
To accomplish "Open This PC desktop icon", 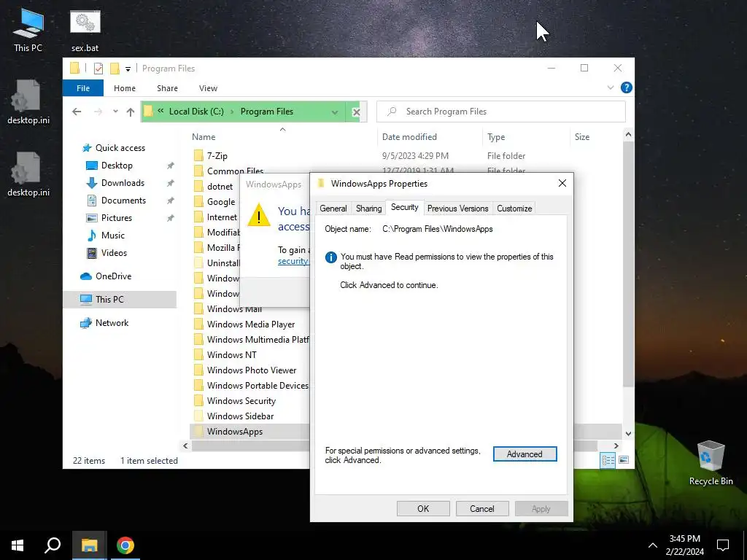I will (x=28, y=30).
